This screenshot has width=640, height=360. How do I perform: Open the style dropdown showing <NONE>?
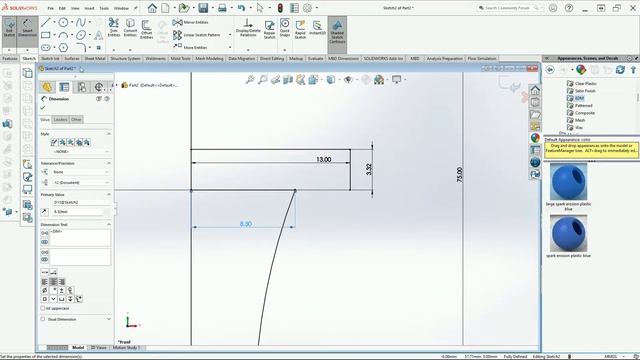coord(81,151)
